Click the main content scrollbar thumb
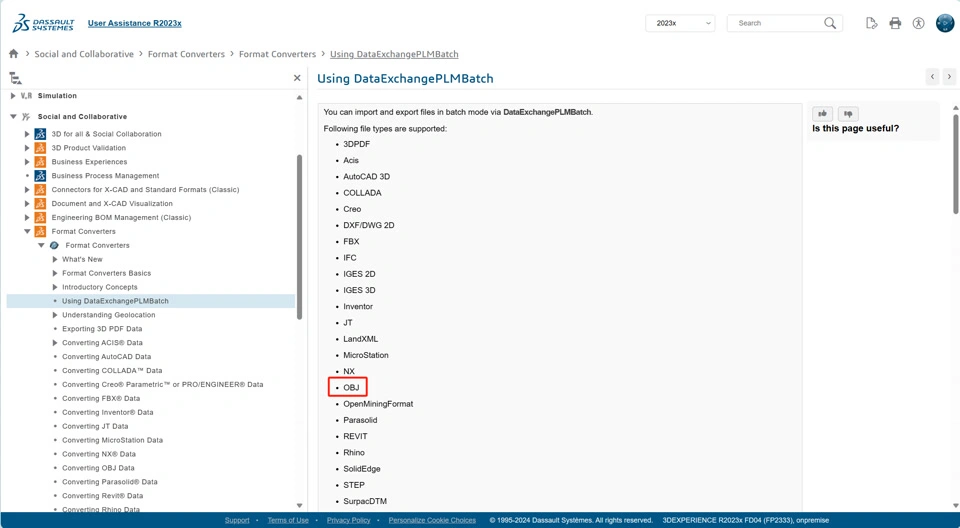This screenshot has height=528, width=960. pyautogui.click(x=956, y=164)
